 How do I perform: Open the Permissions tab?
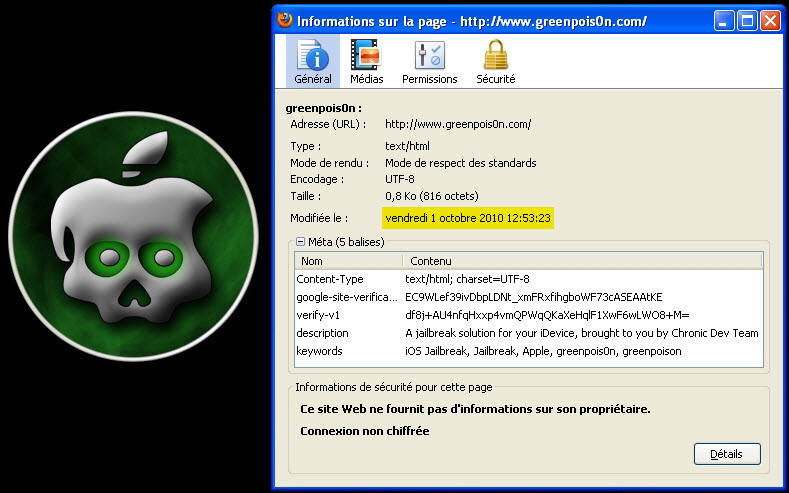tap(429, 61)
